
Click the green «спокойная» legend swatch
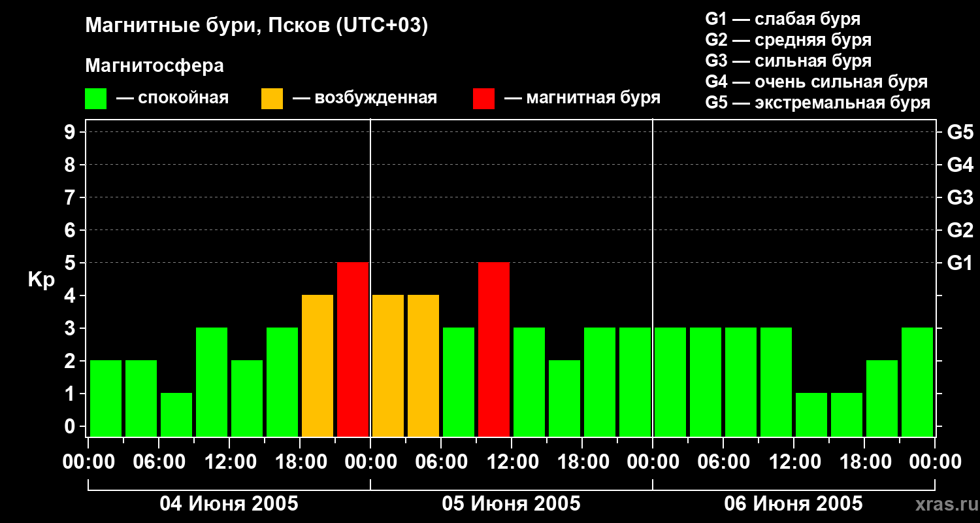pyautogui.click(x=96, y=99)
